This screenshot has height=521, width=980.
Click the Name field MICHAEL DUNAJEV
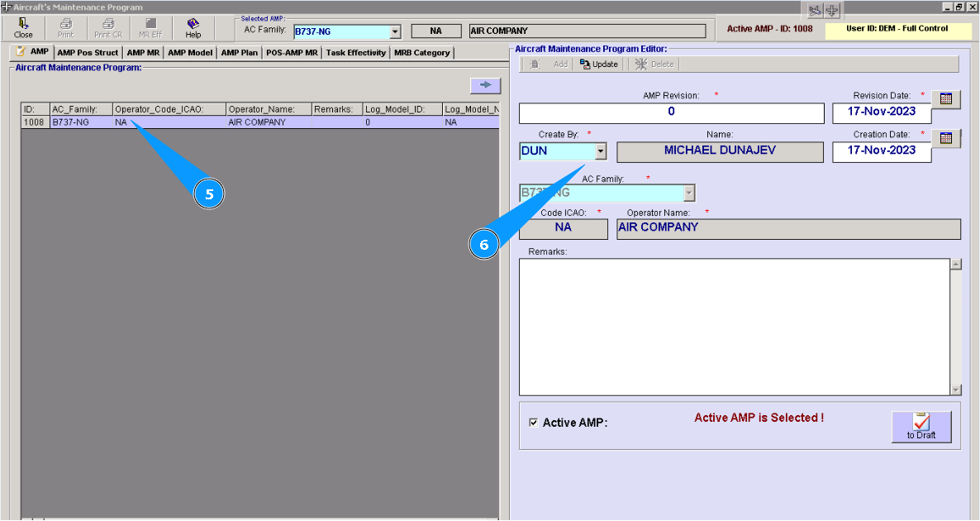pyautogui.click(x=720, y=152)
